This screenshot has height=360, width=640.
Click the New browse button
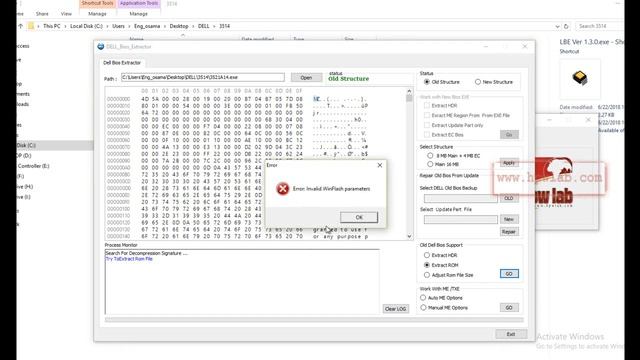[509, 219]
